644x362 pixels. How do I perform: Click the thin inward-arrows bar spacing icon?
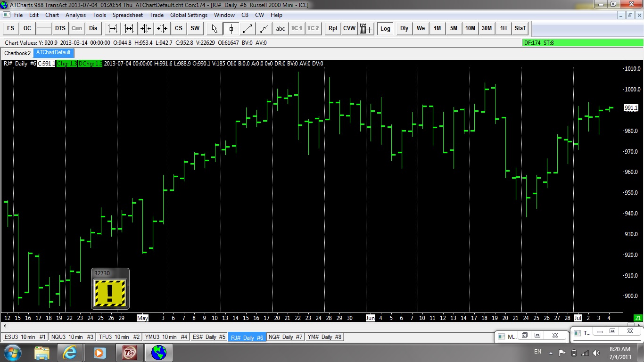[146, 28]
